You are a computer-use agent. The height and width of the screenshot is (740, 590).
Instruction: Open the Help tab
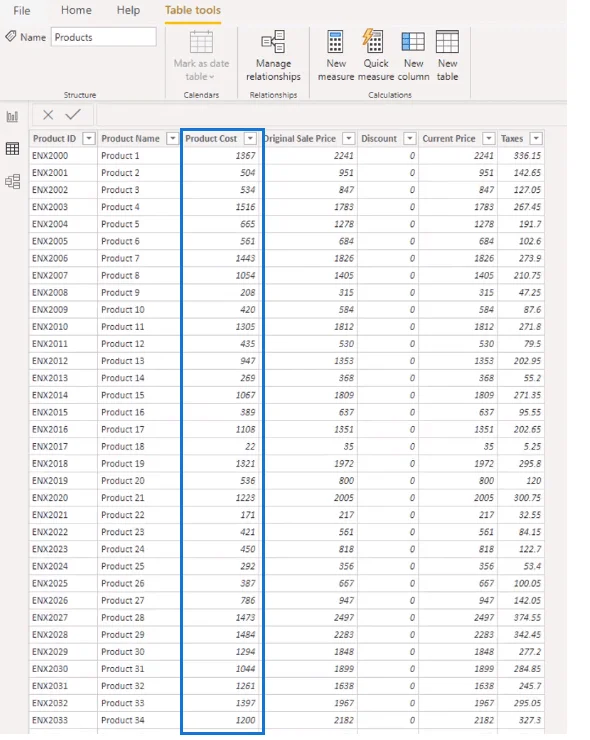point(128,10)
